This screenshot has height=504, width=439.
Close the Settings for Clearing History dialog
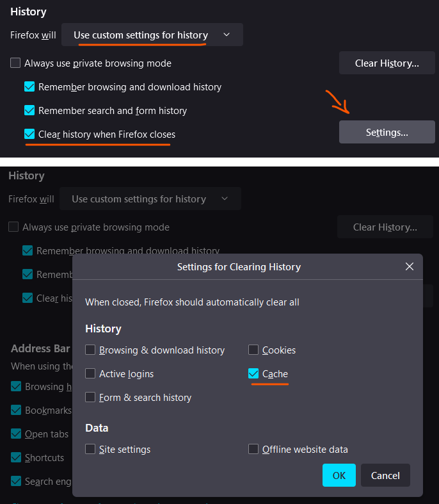click(409, 266)
